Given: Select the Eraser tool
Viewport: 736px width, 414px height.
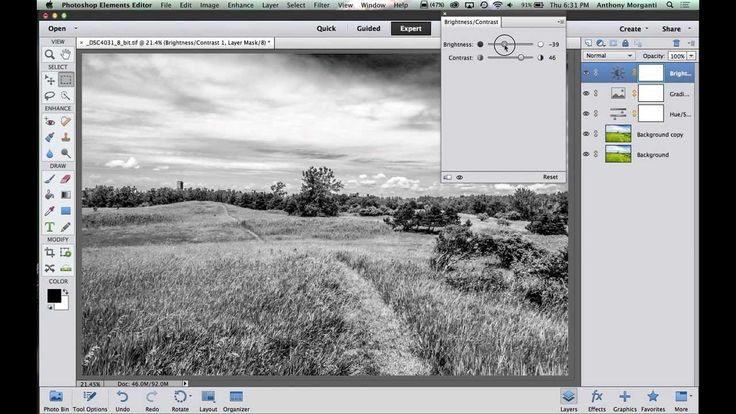Looking at the screenshot, I should pyautogui.click(x=66, y=179).
